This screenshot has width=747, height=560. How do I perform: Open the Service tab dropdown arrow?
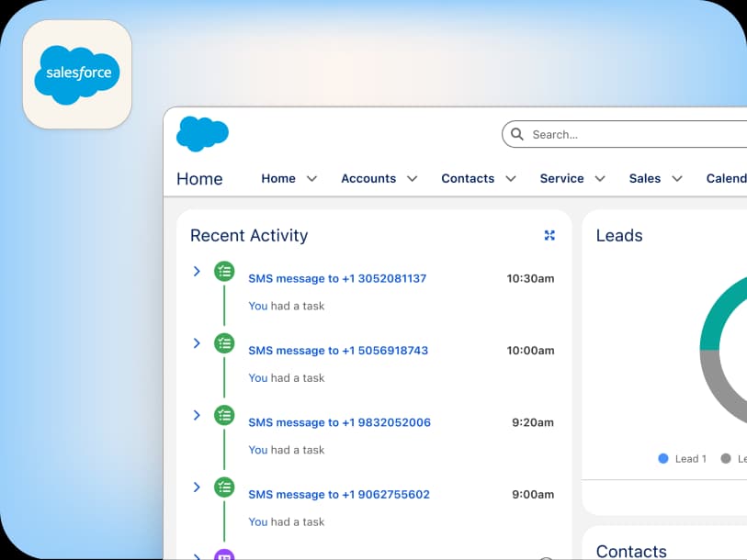[600, 179]
